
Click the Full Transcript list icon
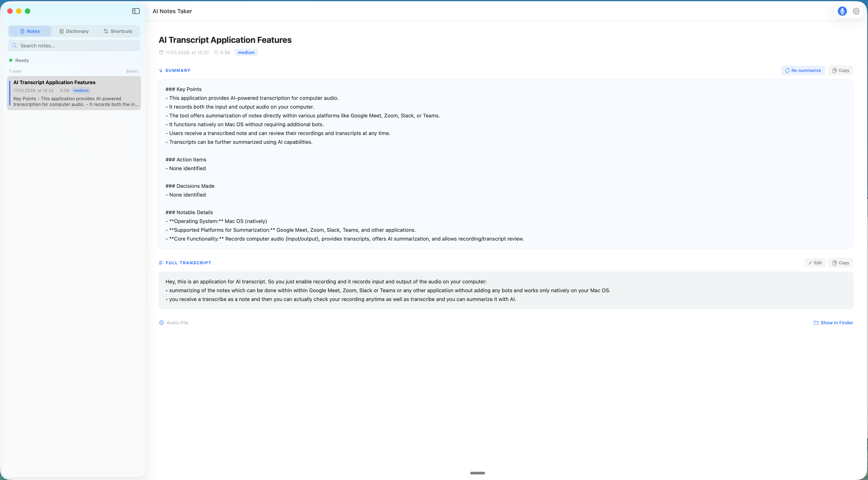(x=161, y=263)
